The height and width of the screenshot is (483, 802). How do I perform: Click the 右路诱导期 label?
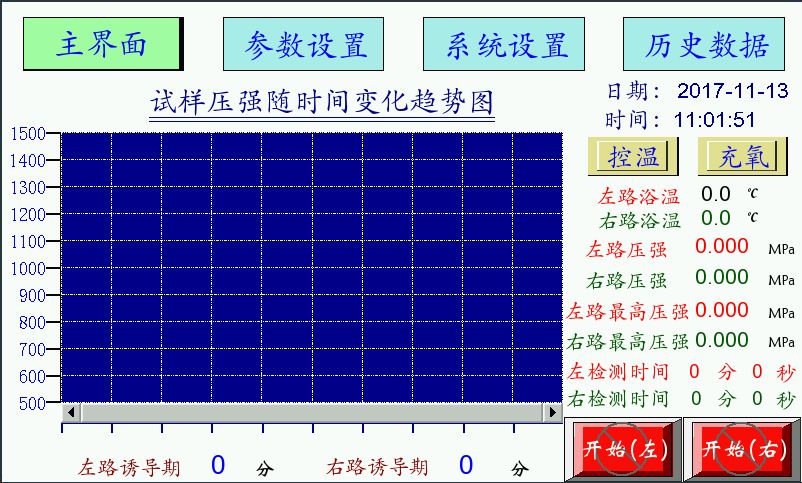tap(377, 467)
